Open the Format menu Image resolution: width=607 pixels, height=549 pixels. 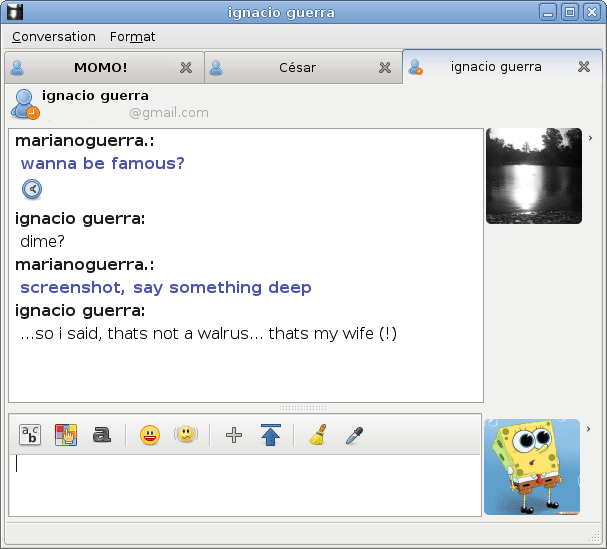click(132, 37)
